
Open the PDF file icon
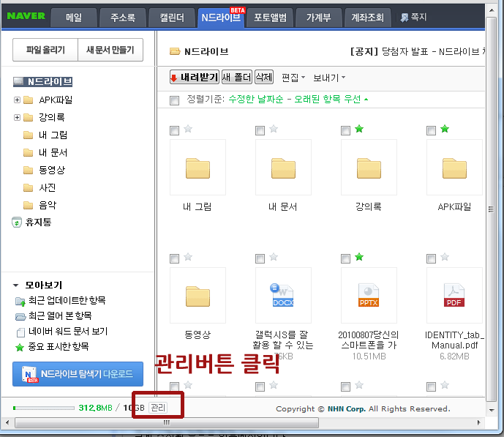[x=454, y=295]
